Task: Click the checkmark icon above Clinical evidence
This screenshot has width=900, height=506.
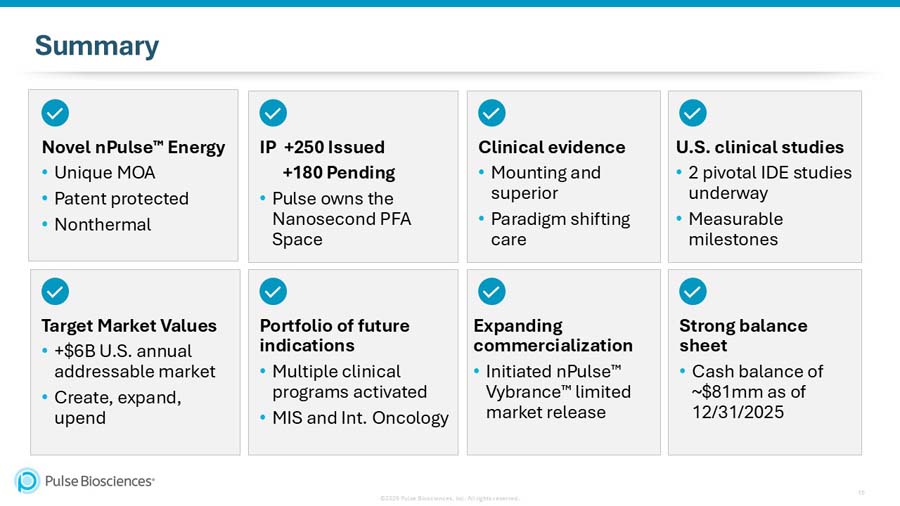Action: click(491, 113)
